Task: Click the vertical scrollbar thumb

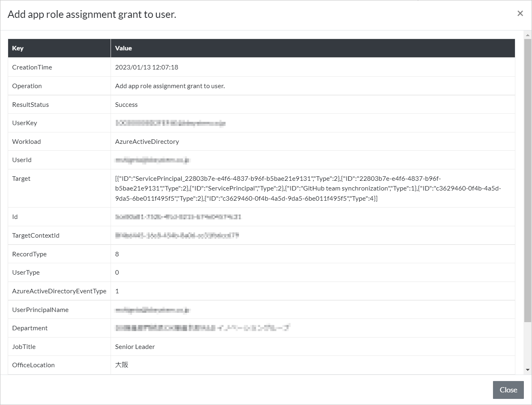Action: (528, 179)
